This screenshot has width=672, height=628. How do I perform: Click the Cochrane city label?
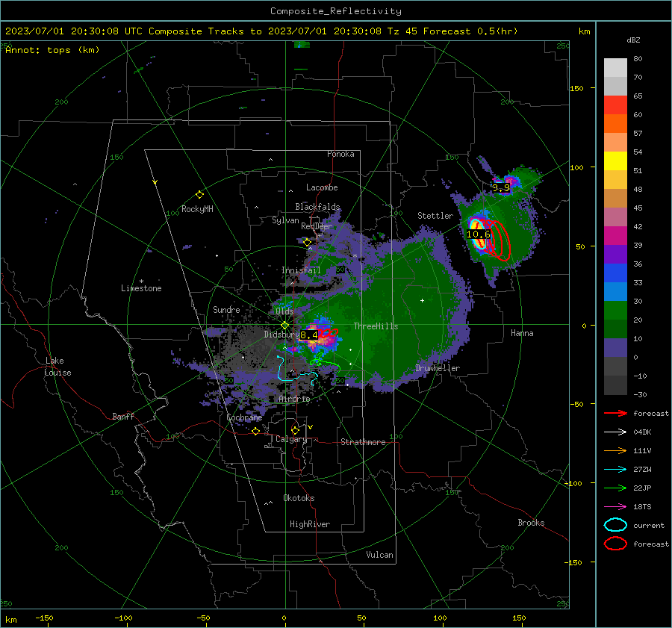244,417
